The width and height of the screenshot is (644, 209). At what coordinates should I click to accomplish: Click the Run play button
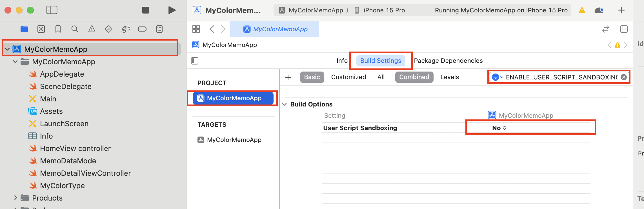click(x=172, y=10)
